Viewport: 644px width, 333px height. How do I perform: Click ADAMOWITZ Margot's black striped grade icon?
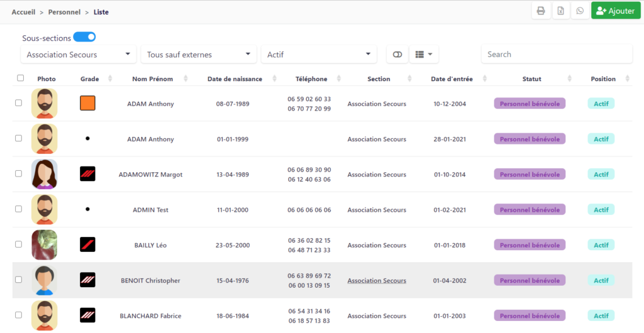click(x=87, y=174)
